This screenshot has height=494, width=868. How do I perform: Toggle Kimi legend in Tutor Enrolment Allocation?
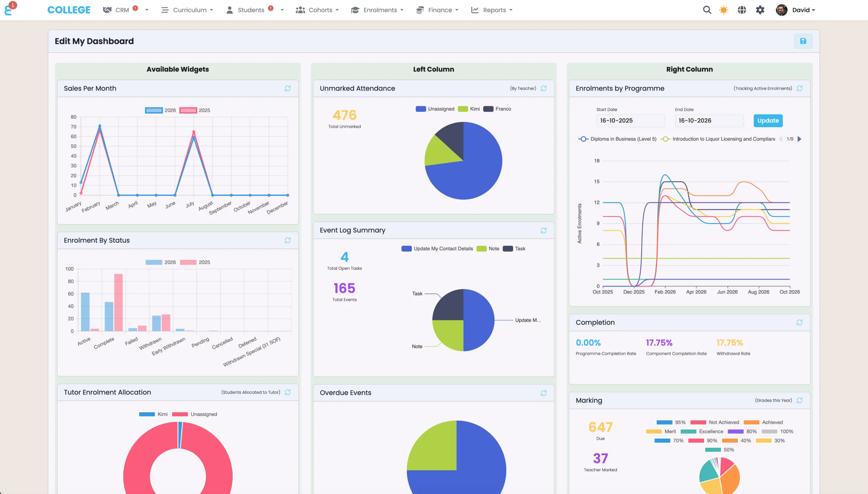point(153,414)
